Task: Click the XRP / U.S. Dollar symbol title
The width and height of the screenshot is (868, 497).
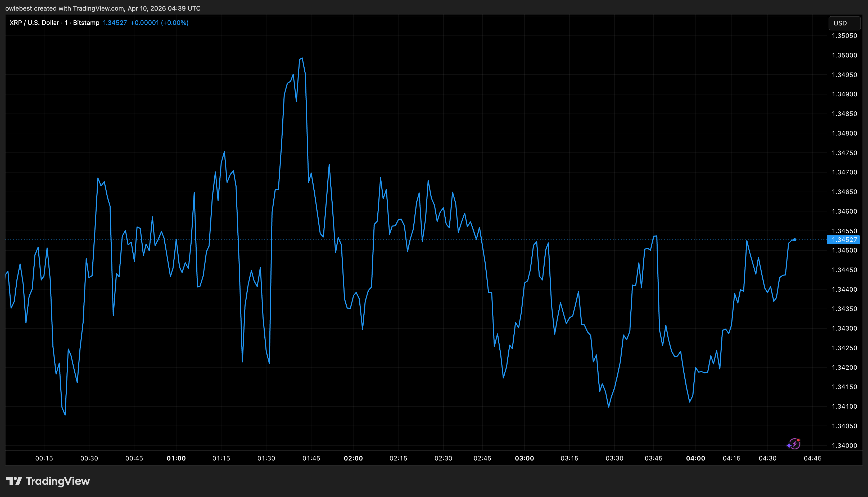Action: point(34,22)
